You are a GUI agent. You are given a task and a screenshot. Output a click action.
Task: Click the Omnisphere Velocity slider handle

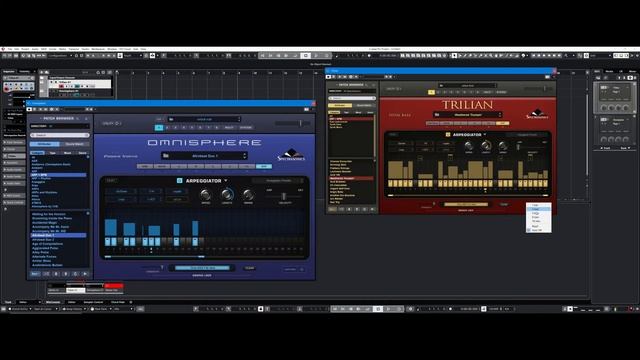click(x=284, y=196)
